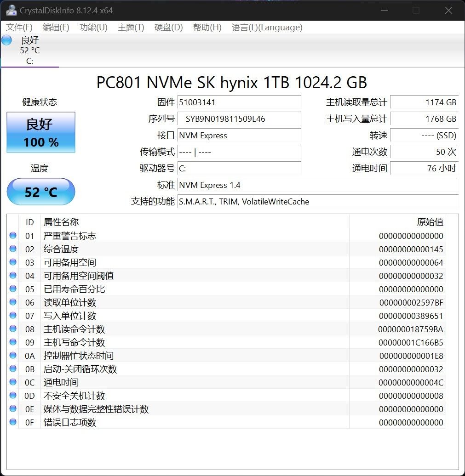Click raw value 00000002597BF
Viewport: 465px width, 476px height.
[x=411, y=303]
